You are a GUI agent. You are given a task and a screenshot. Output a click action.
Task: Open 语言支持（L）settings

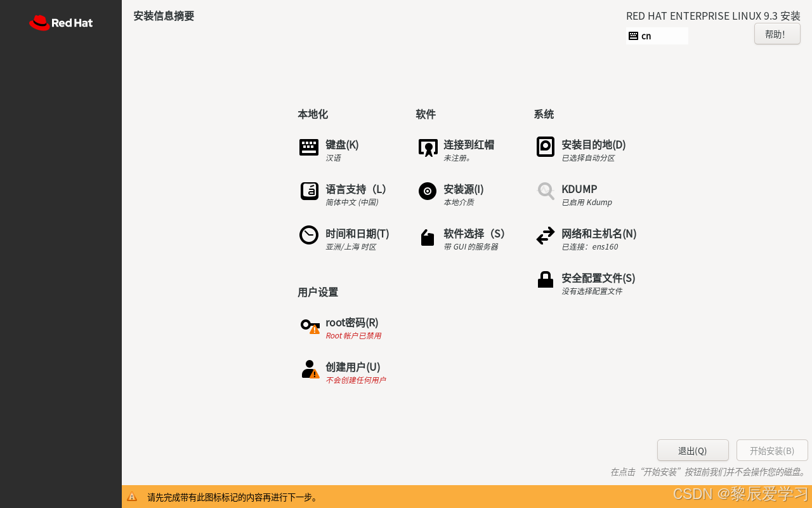pos(356,189)
